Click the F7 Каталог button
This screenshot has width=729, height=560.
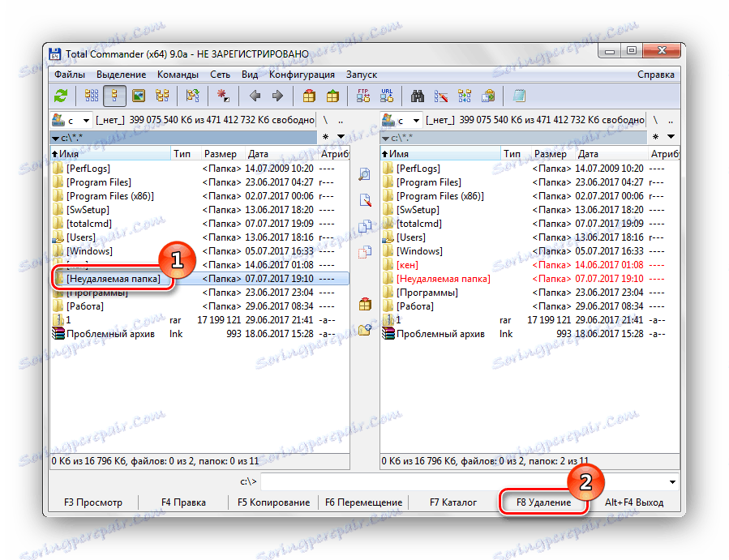pyautogui.click(x=453, y=502)
